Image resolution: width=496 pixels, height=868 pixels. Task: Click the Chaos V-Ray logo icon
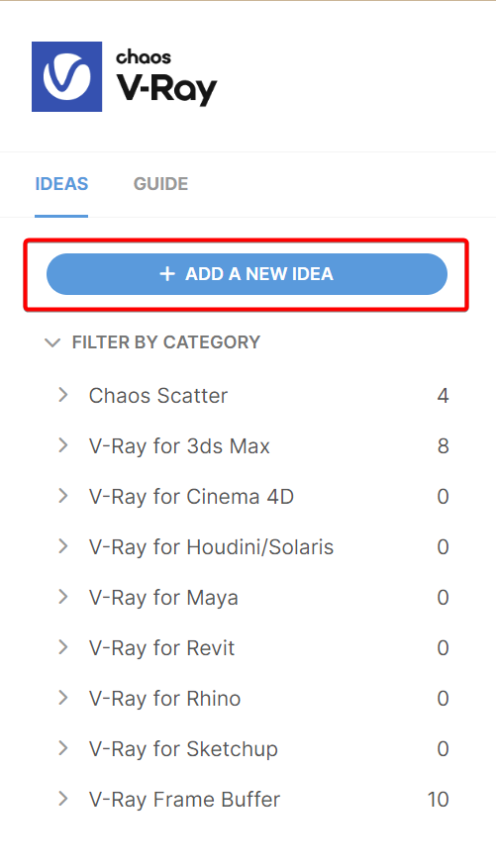point(66,76)
